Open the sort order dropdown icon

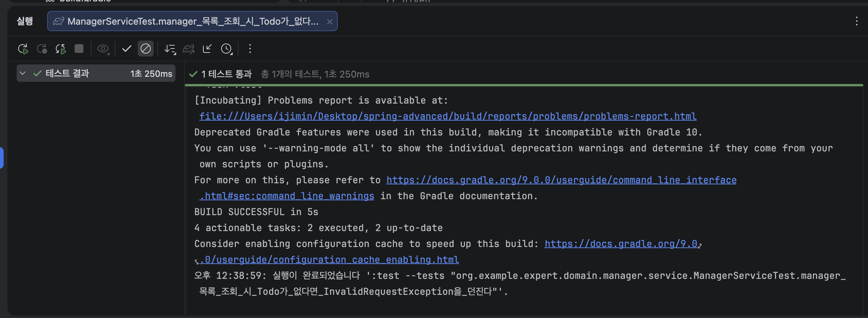[170, 49]
